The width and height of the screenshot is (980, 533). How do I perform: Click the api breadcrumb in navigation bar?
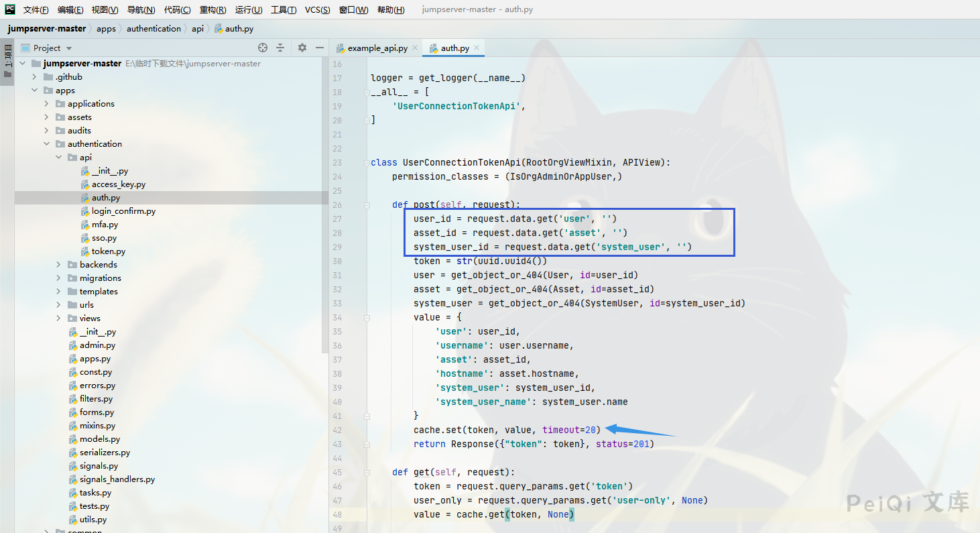tap(197, 29)
